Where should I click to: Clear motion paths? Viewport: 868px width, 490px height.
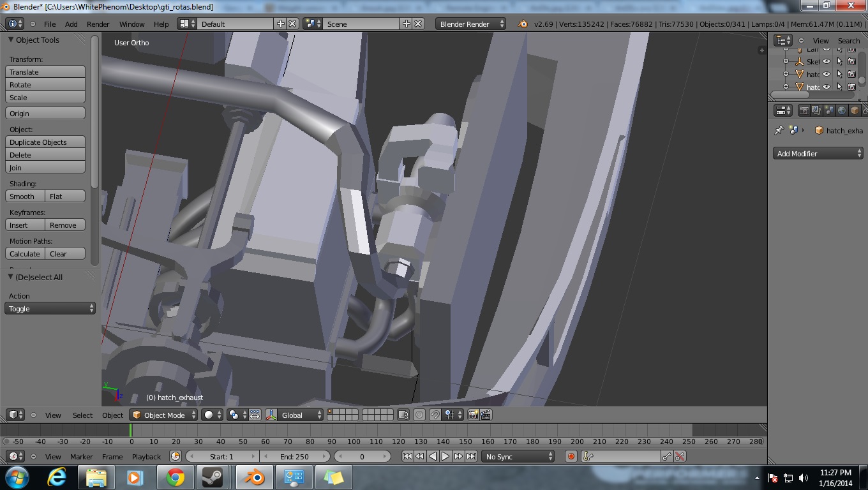65,254
